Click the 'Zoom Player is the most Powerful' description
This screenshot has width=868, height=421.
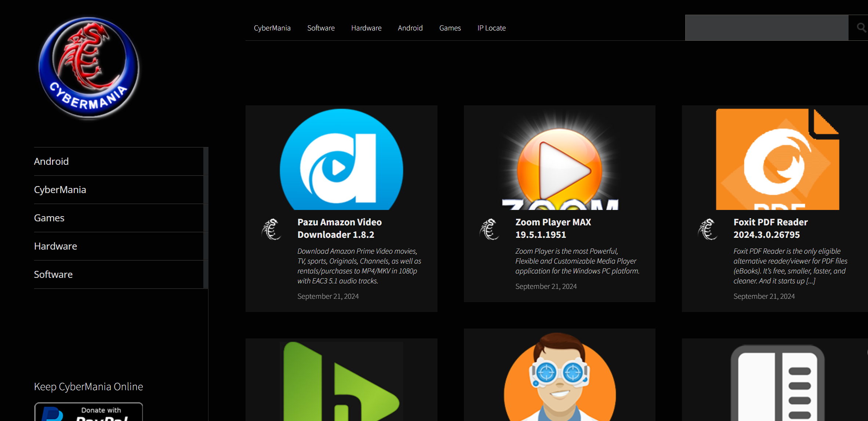click(x=577, y=261)
